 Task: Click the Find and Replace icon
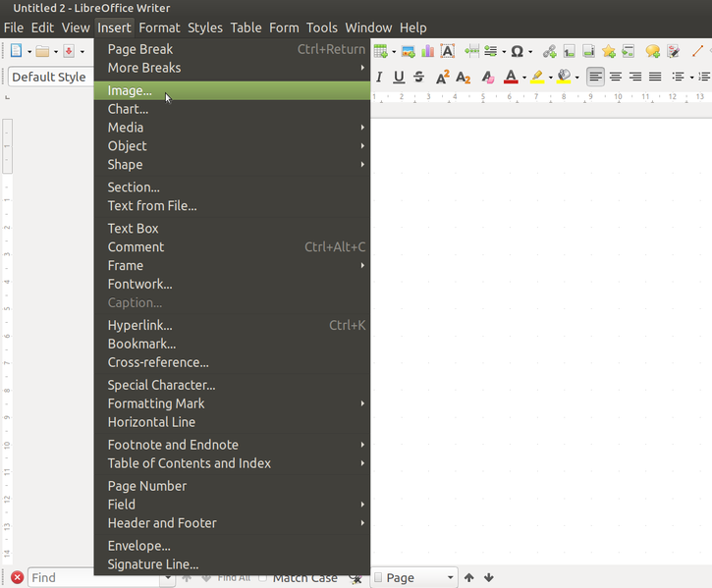click(x=355, y=577)
